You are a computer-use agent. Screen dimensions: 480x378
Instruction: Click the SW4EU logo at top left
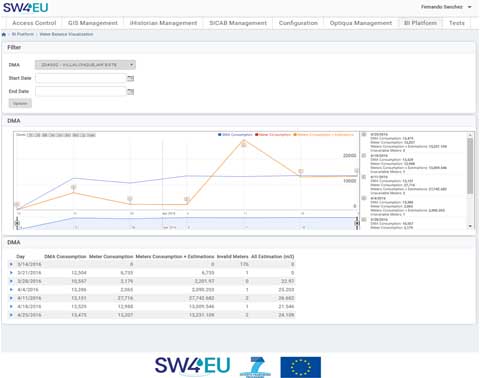coord(26,7)
